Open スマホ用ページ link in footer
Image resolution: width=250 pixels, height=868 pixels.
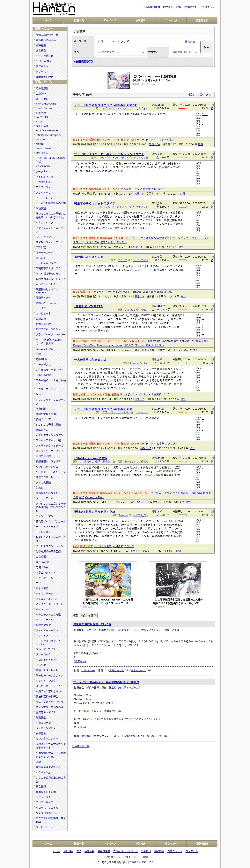tap(112, 857)
